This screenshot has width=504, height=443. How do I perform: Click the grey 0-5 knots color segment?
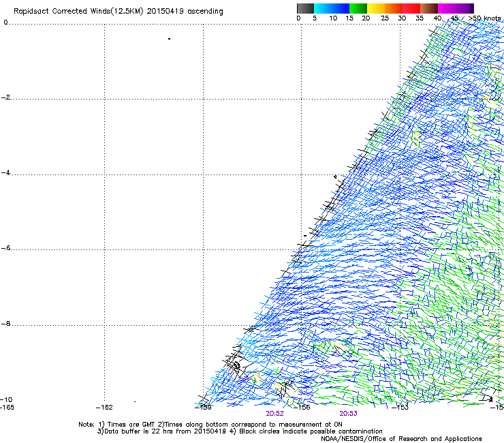pos(305,8)
